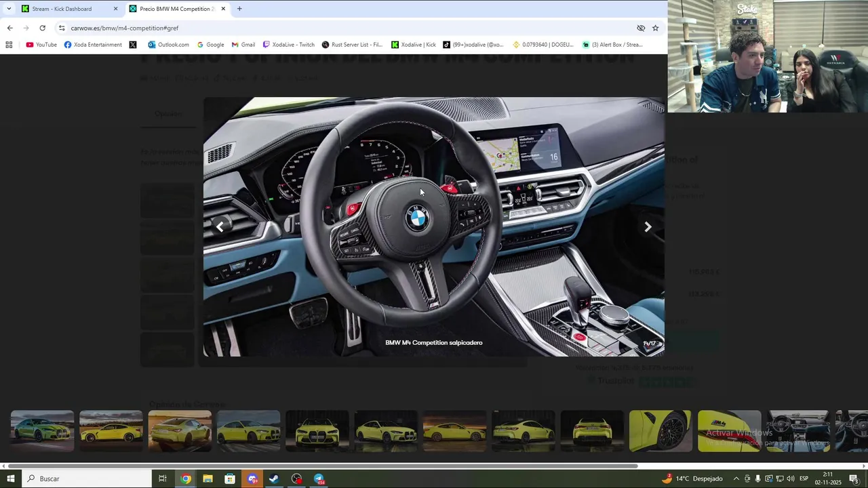Open the purple chat app taskbar icon

click(252, 479)
